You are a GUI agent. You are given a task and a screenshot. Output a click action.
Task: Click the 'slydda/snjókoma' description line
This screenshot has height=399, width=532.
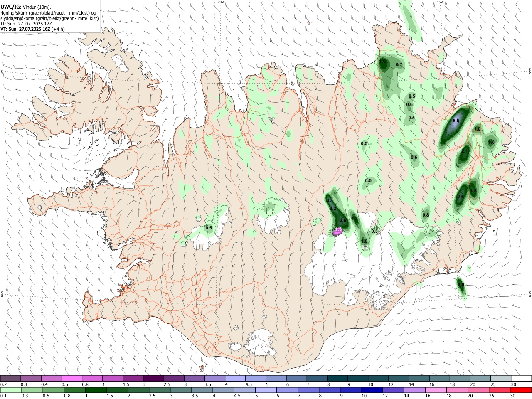coord(49,18)
